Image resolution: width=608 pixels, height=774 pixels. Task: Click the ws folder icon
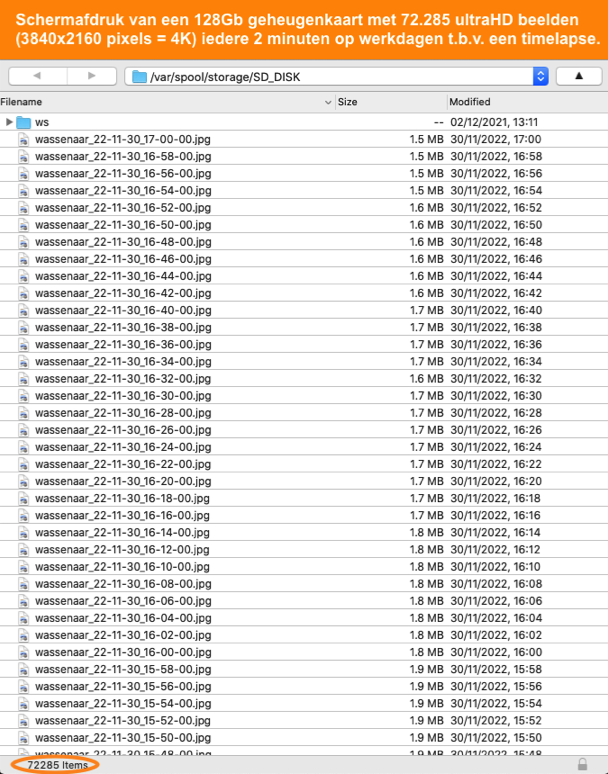[x=24, y=122]
